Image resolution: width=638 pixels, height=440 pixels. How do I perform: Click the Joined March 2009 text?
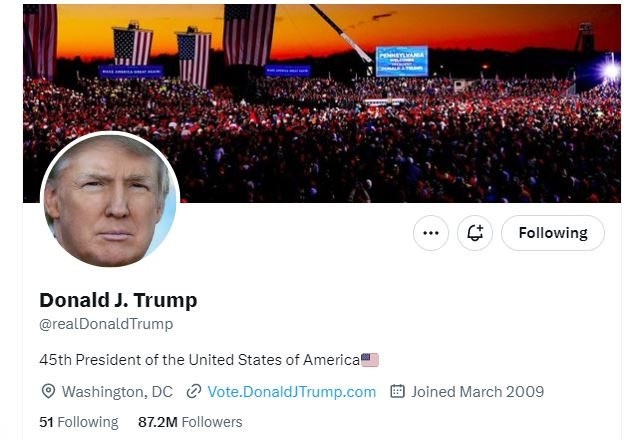click(477, 392)
